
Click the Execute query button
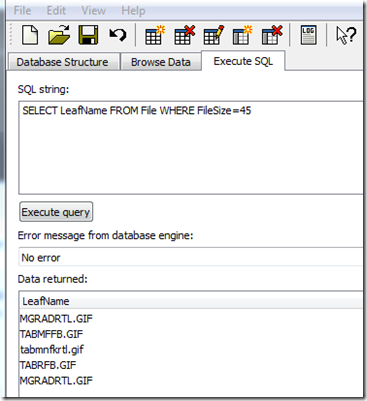click(56, 212)
